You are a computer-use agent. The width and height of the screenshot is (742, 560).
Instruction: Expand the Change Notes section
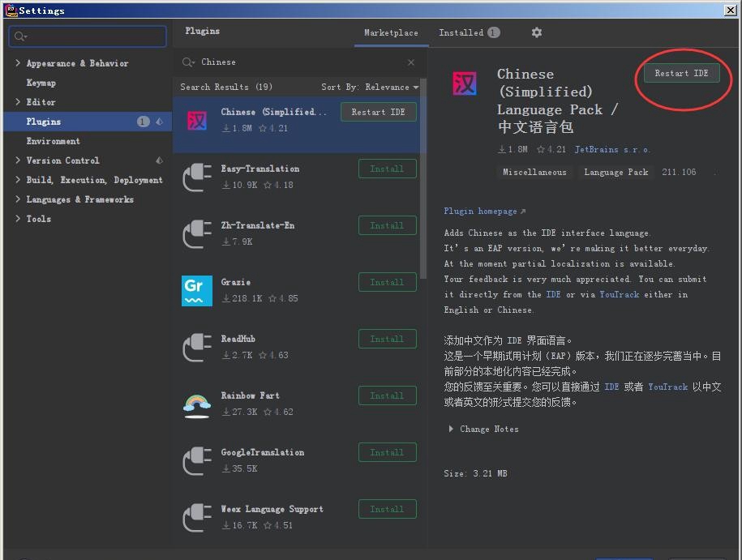pos(451,429)
